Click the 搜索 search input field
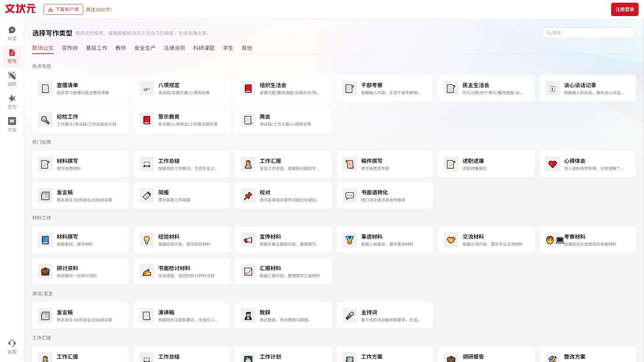The height and width of the screenshot is (362, 644). click(588, 33)
